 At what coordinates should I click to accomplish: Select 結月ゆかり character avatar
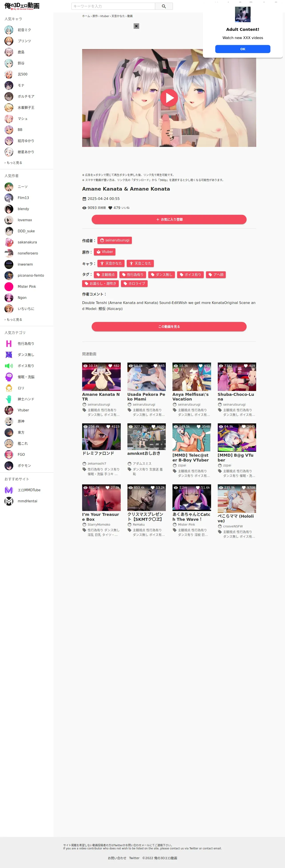(x=9, y=141)
